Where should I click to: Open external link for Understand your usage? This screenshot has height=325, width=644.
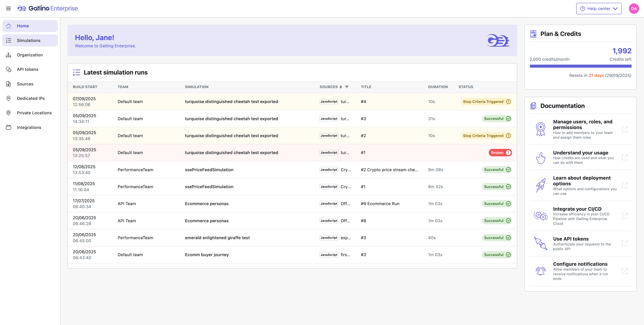[x=625, y=157]
